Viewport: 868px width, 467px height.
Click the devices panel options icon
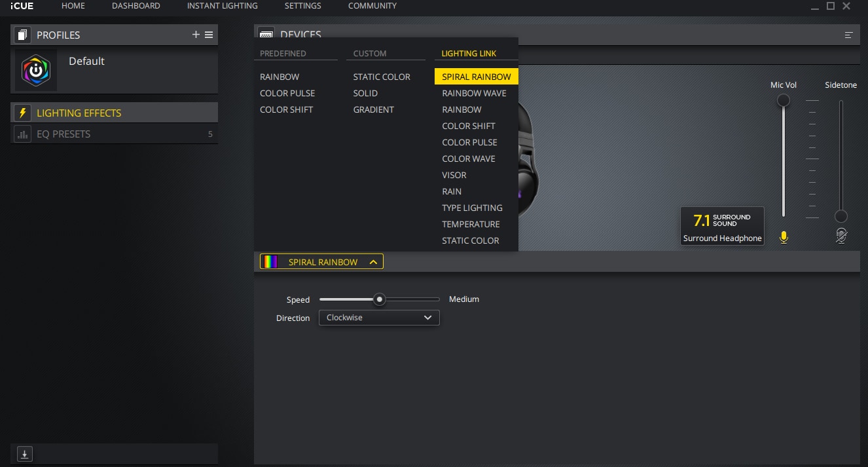coord(848,35)
